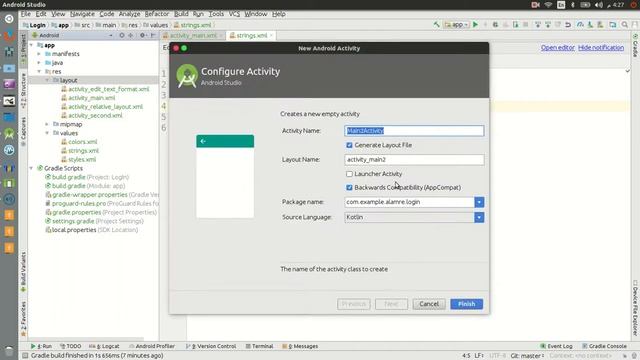640x360 pixels.
Task: Expand the java folder
Action: tap(39, 63)
